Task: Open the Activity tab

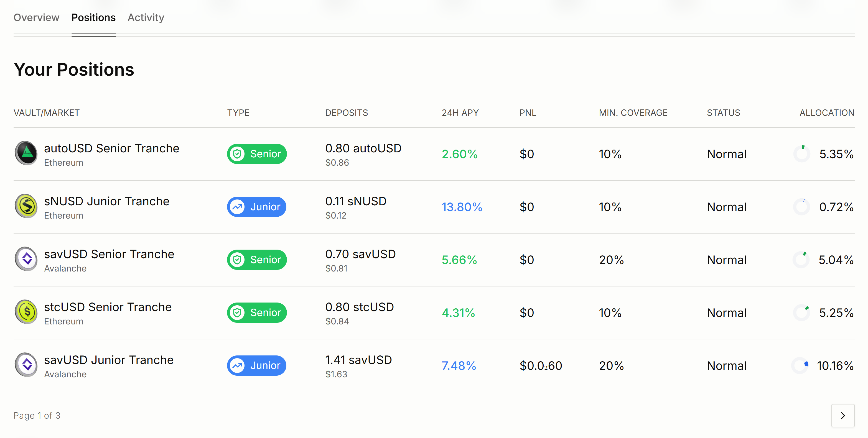Action: (x=146, y=17)
